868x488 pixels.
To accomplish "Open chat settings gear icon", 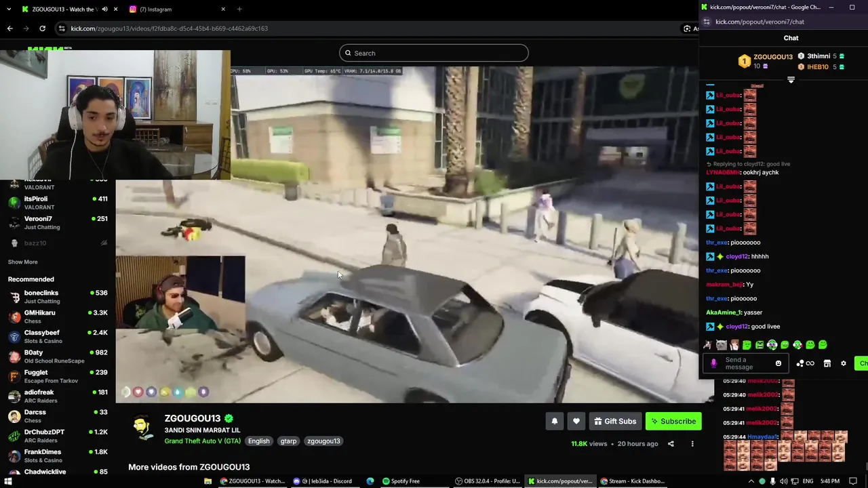I will (x=844, y=363).
